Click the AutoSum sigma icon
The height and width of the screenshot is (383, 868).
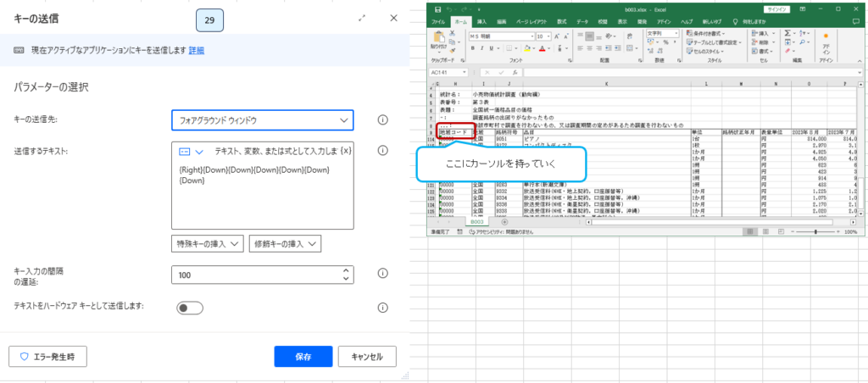[788, 32]
